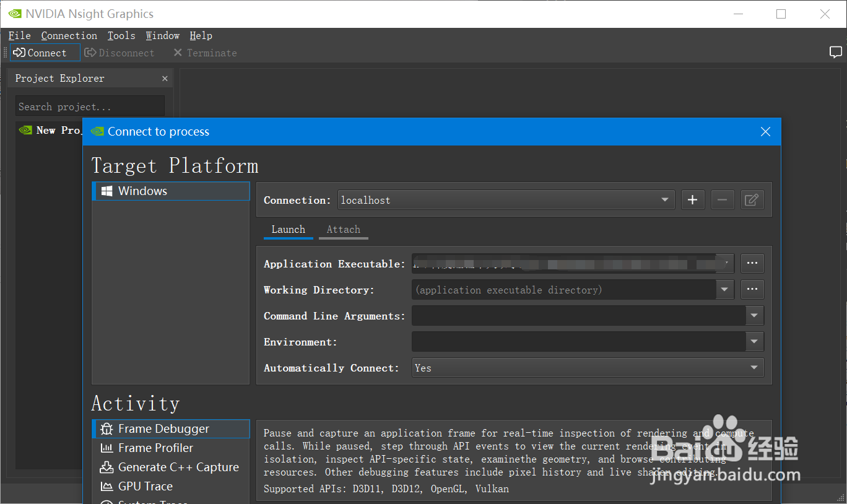Browse for Application Executable file

[752, 264]
